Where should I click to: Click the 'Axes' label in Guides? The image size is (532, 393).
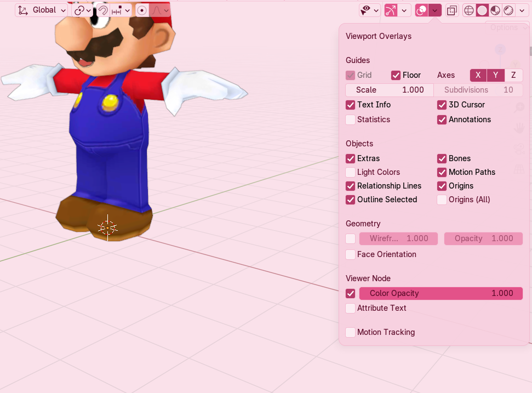click(x=446, y=75)
